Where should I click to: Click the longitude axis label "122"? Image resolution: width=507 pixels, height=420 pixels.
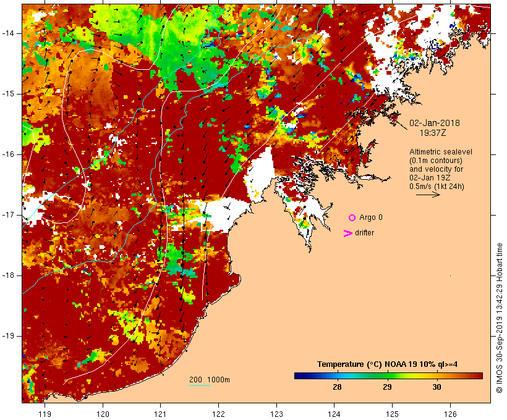coord(219,414)
